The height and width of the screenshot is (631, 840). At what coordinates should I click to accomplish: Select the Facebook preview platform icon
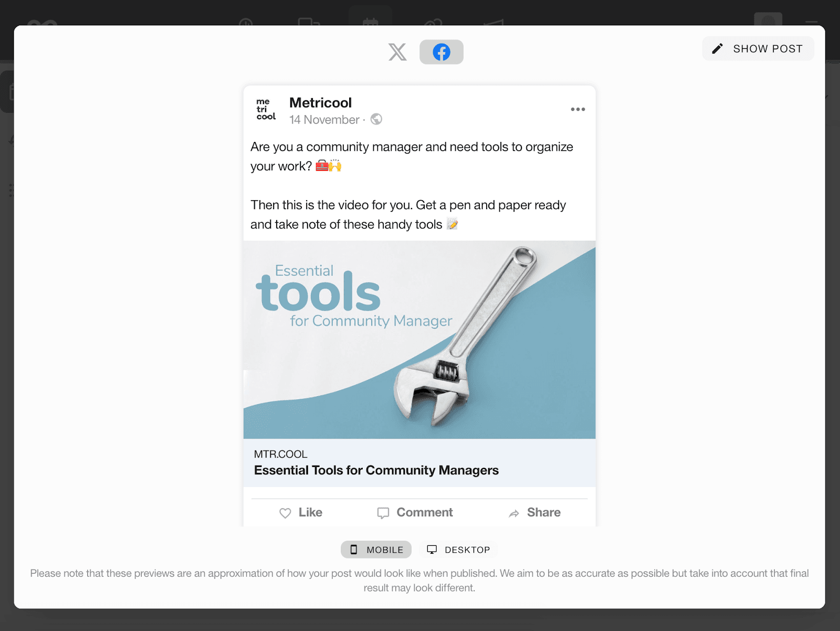[x=441, y=52]
